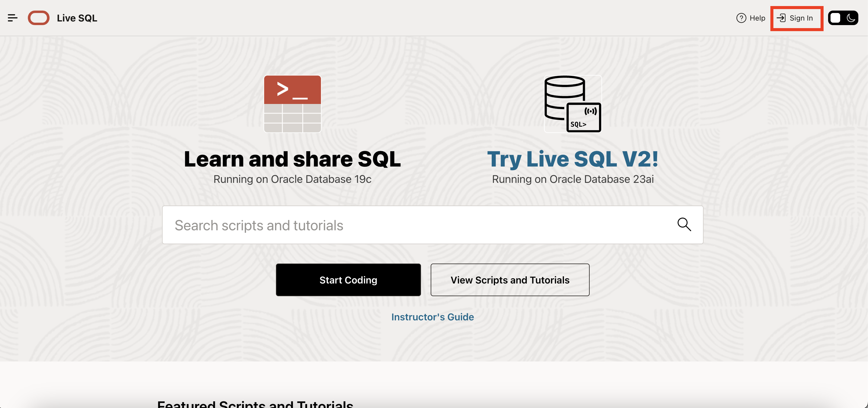Select the Live SQL title text
Image resolution: width=868 pixels, height=408 pixels.
point(77,18)
